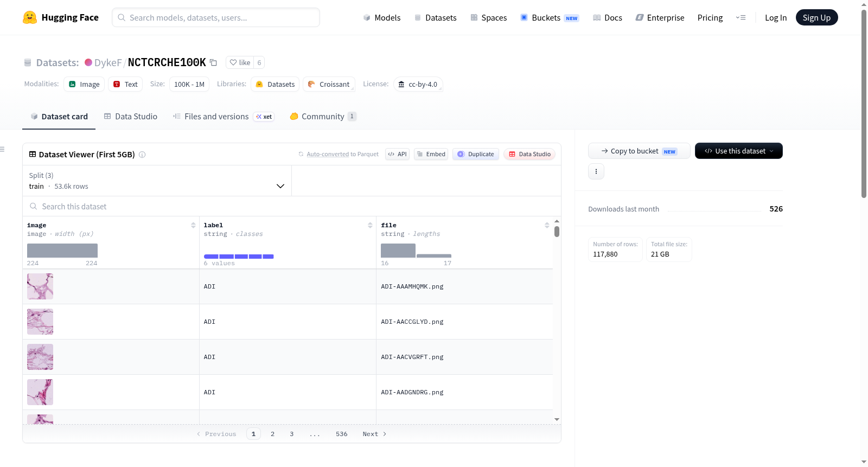
Task: Go to page 2 of the viewer
Action: pos(272,434)
